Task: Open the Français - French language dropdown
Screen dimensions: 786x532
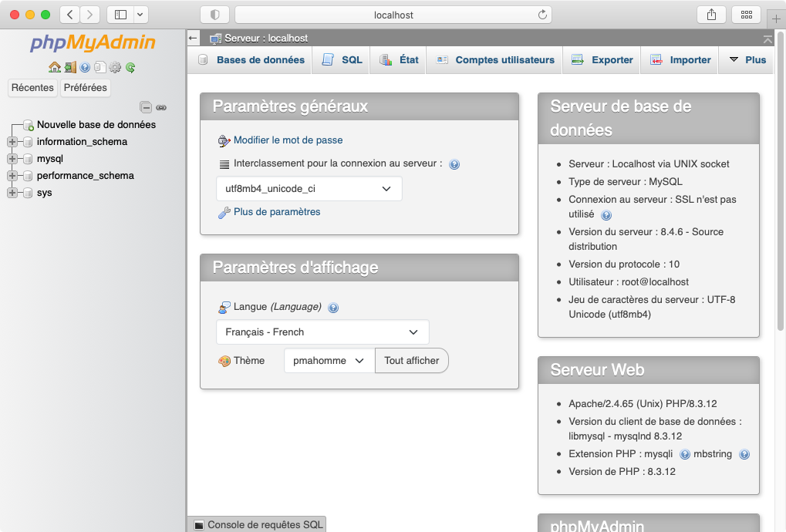Action: coord(322,332)
